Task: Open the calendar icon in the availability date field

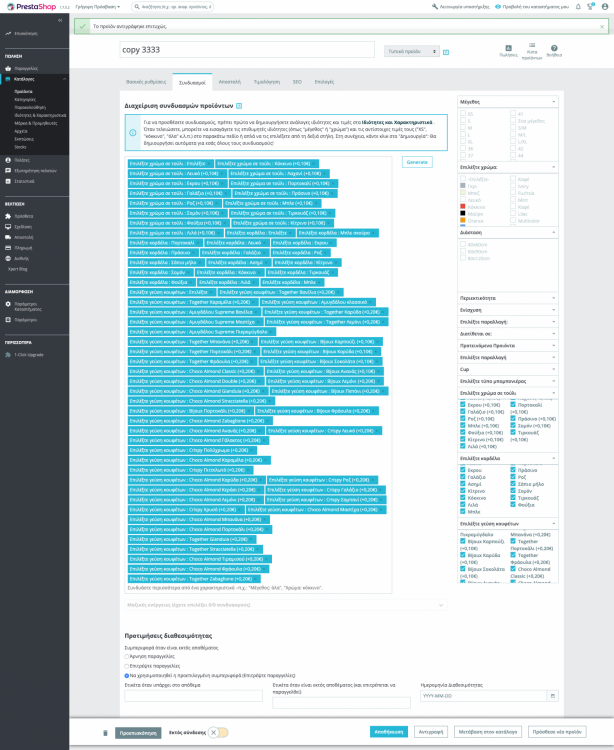Action: 553,696
